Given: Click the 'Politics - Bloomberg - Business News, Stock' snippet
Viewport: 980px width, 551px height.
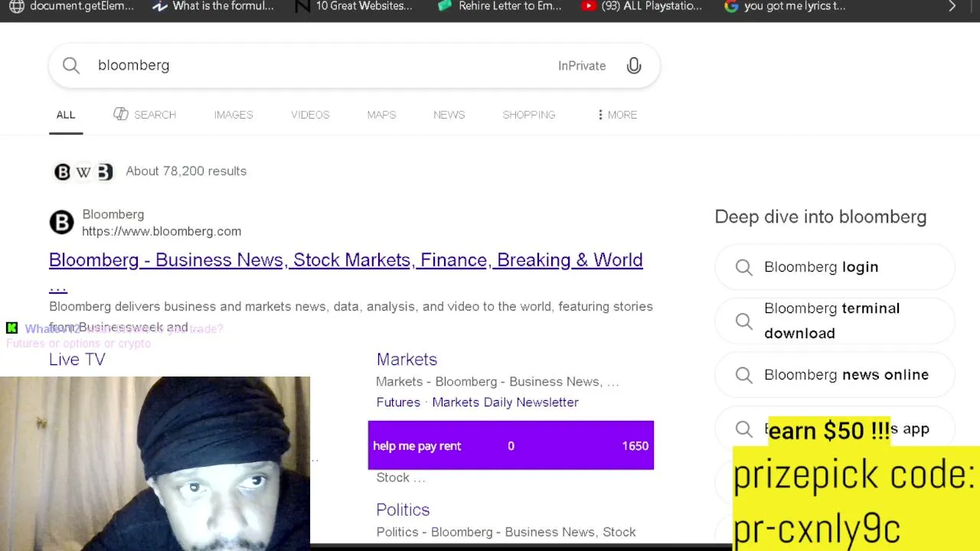Looking at the screenshot, I should (506, 532).
